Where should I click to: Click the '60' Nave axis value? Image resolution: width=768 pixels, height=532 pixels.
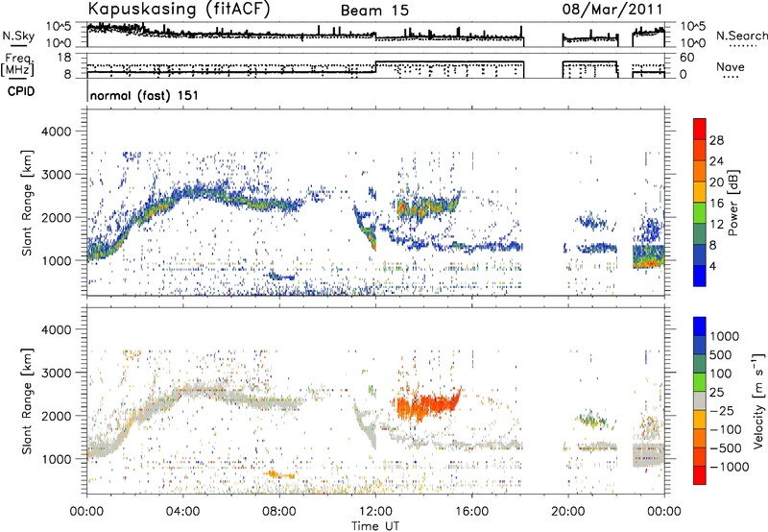(687, 58)
